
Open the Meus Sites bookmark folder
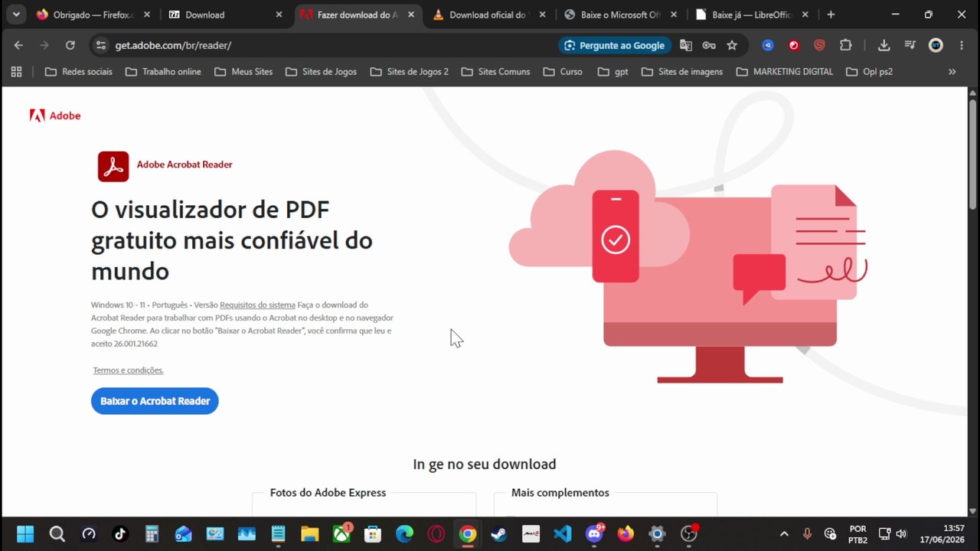click(x=243, y=72)
